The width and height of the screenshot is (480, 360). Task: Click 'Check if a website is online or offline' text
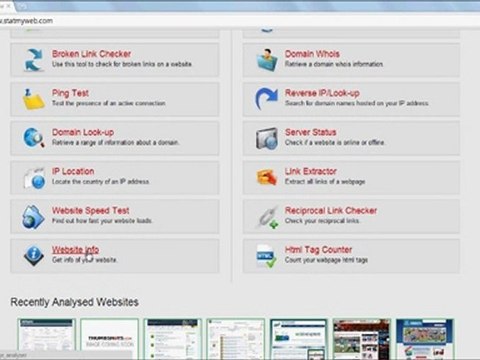[x=335, y=142]
